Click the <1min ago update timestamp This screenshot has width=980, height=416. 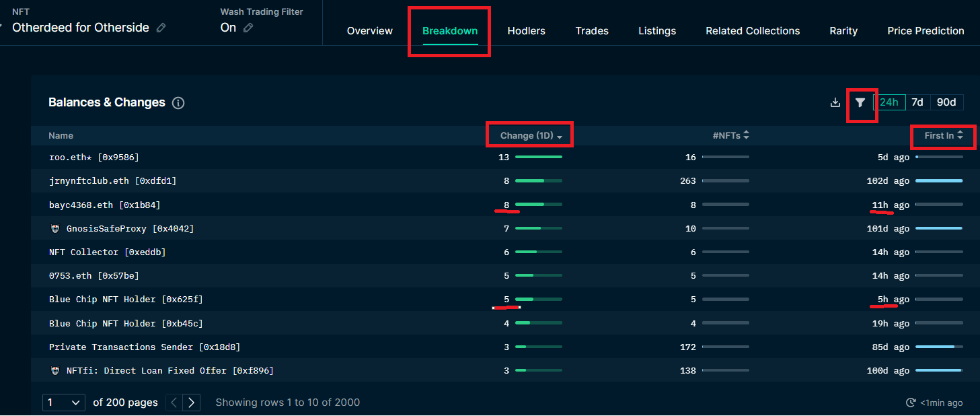(x=942, y=403)
